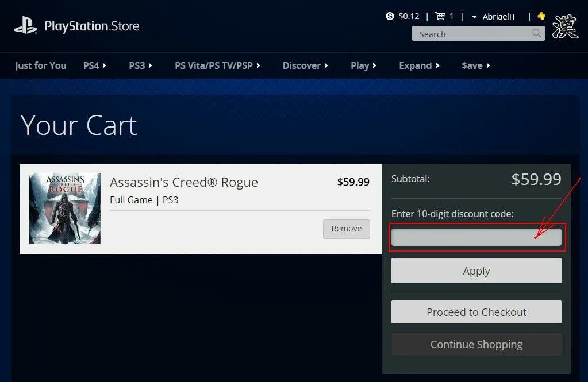Expand the Discover menu
The width and height of the screenshot is (588, 382).
coord(305,65)
